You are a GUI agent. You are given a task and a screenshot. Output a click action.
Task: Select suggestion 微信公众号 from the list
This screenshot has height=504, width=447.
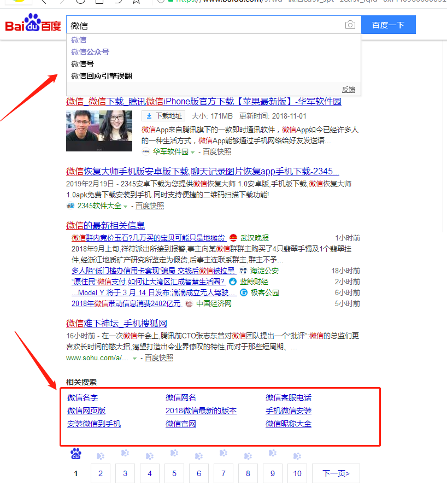(x=90, y=52)
